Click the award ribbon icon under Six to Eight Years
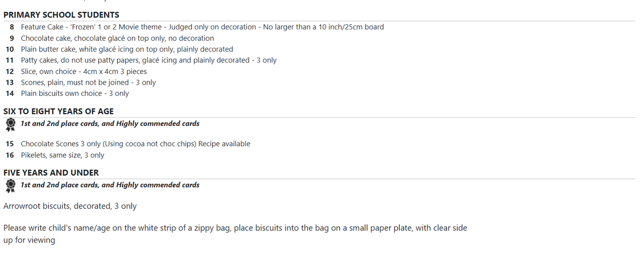Viewport: 644px width, 255px height. point(10,124)
